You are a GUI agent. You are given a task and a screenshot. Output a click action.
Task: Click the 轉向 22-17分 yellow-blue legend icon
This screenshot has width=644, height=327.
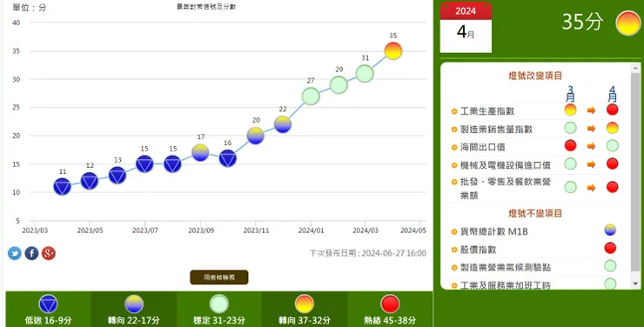(134, 304)
